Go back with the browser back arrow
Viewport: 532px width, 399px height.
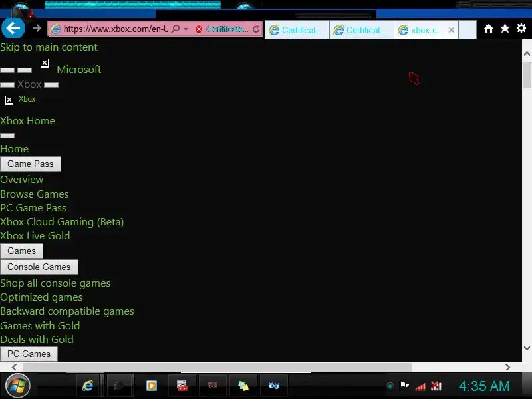click(13, 28)
